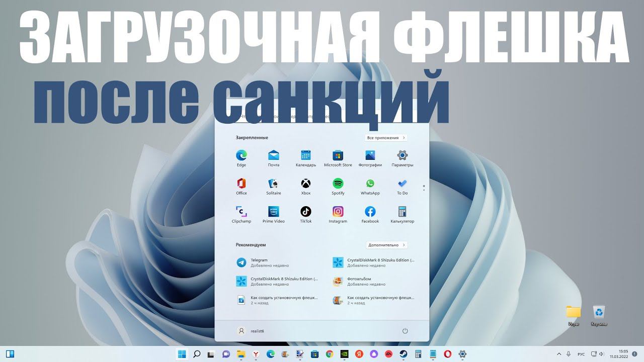Screen dimensions: 644x362
Task: Open the Widgets button on the taskbar
Action: click(10, 354)
